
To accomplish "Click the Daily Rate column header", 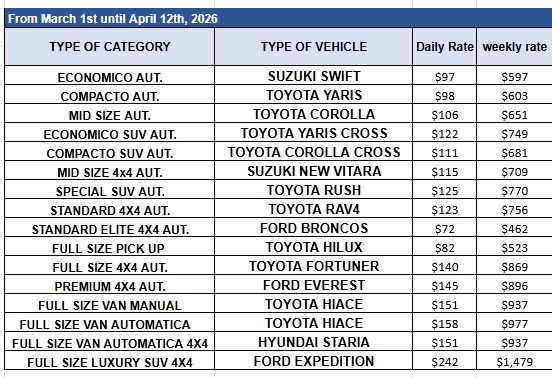I will (x=445, y=46).
